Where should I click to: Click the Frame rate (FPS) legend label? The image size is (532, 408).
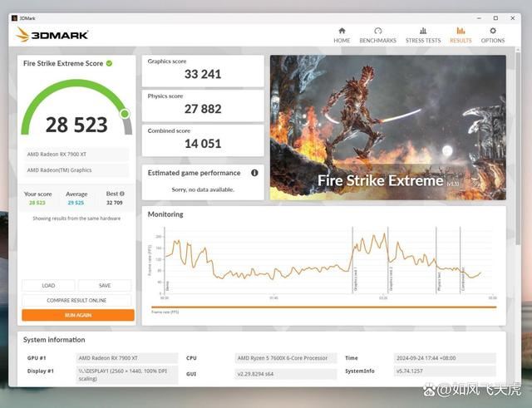coord(165,311)
